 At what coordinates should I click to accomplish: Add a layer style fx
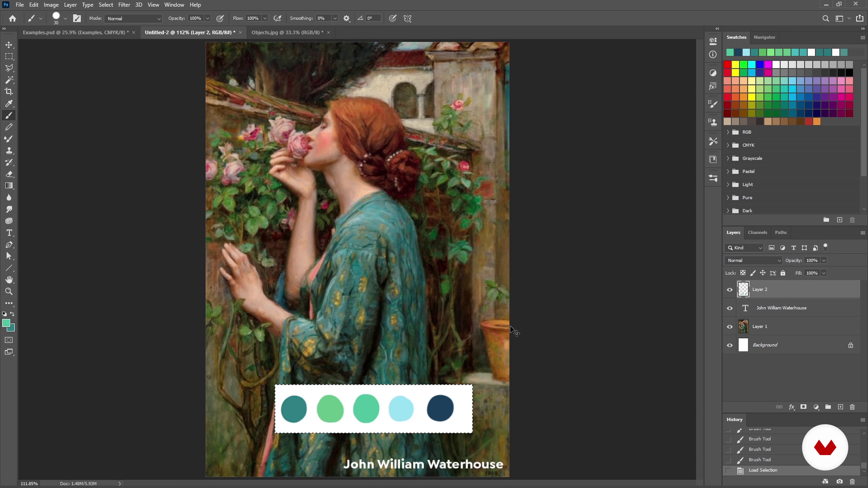click(792, 407)
